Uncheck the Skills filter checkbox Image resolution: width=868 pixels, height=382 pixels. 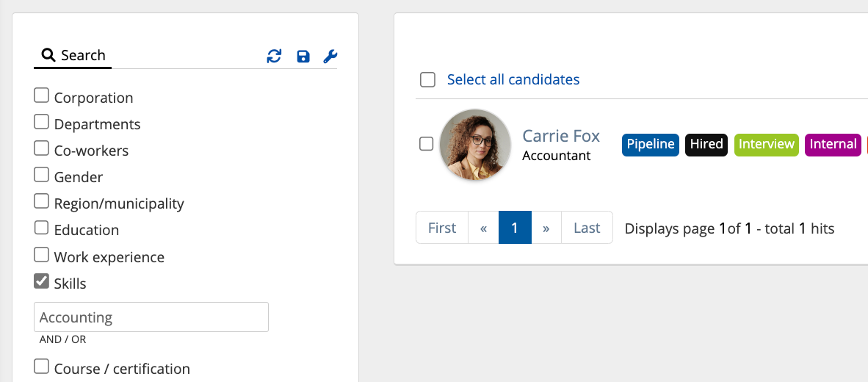42,281
